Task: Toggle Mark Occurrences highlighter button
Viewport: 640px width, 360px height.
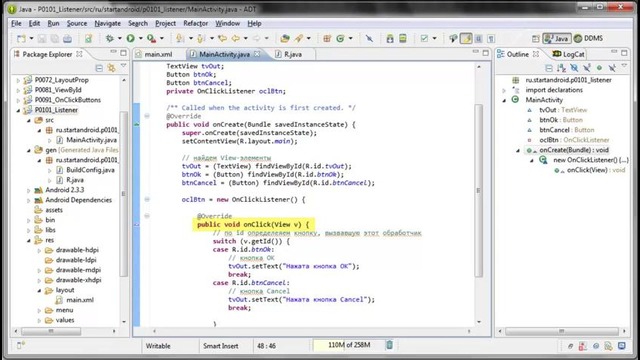Action: pyautogui.click(x=466, y=38)
